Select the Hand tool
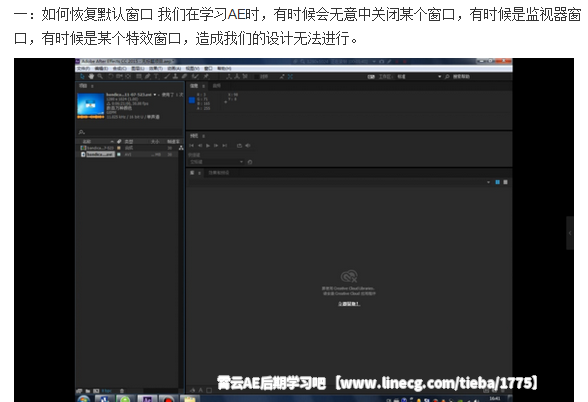The height and width of the screenshot is (402, 588). tap(91, 76)
